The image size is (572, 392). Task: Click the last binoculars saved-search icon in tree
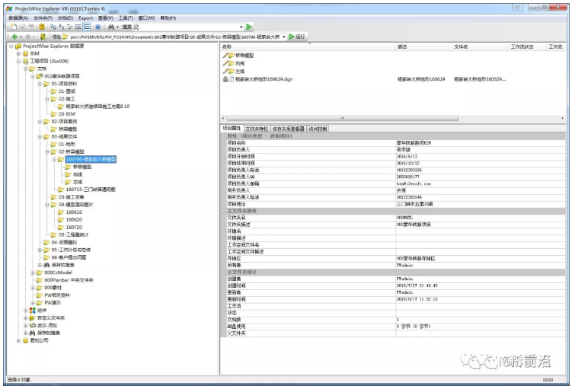click(33, 333)
